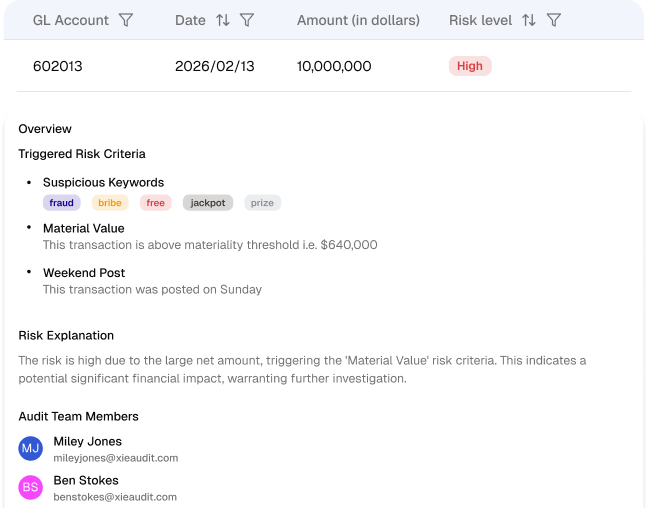Select the bribe keyword tag
Image resolution: width=648 pixels, height=508 pixels.
(110, 203)
